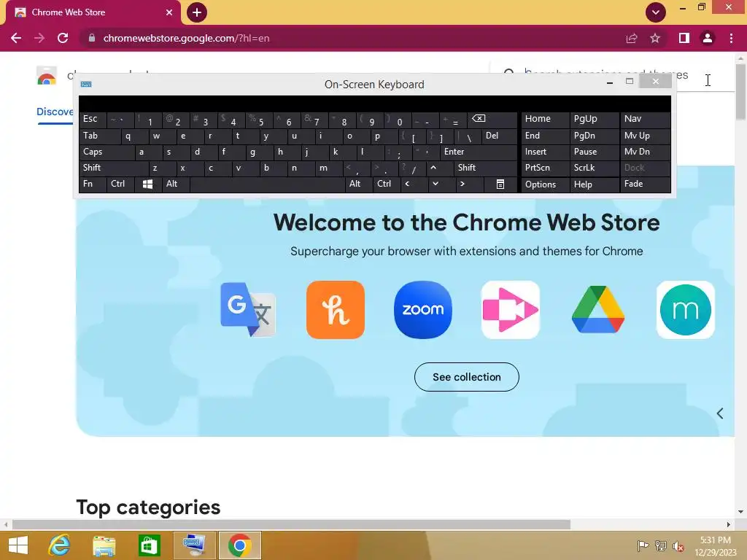Click the vertical scrollbar down arrow
The width and height of the screenshot is (747, 560).
pos(740,513)
